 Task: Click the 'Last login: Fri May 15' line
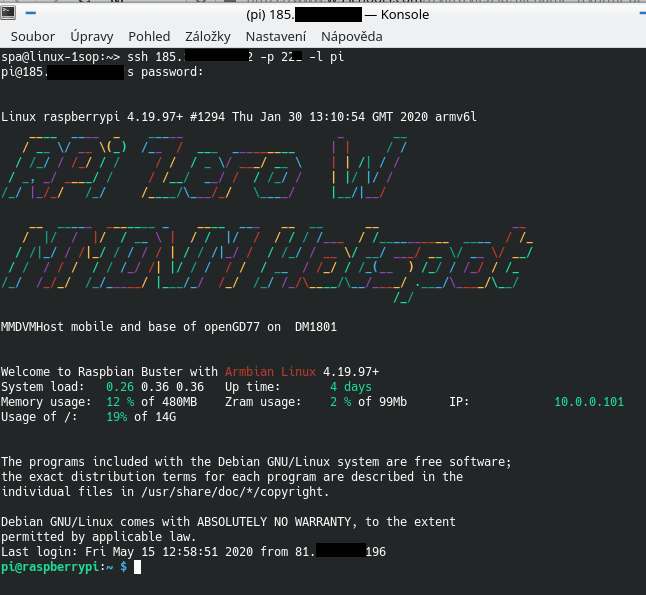tap(193, 552)
